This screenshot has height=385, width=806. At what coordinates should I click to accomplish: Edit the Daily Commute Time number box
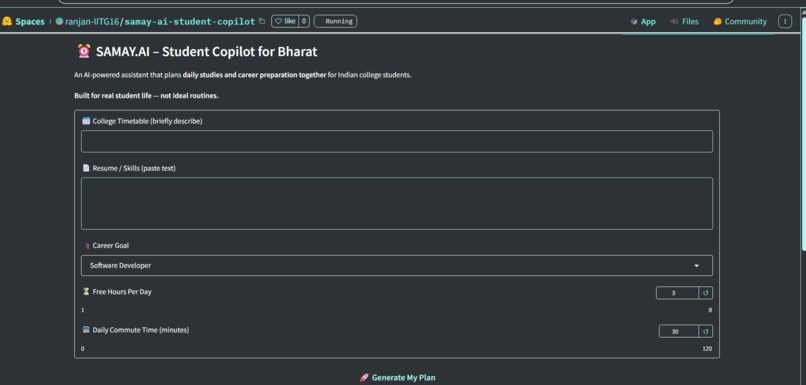point(679,332)
